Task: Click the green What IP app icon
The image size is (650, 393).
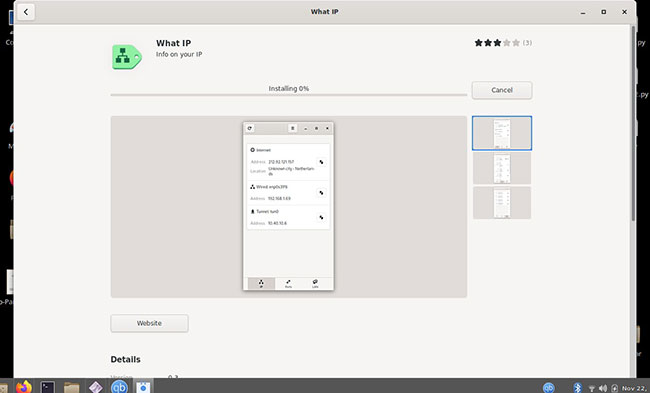Action: coord(127,57)
